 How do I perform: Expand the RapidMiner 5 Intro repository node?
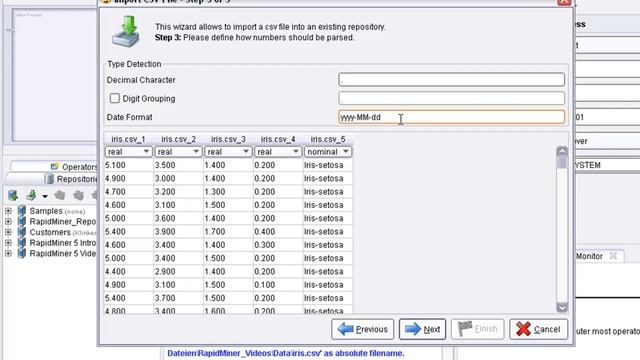8,243
